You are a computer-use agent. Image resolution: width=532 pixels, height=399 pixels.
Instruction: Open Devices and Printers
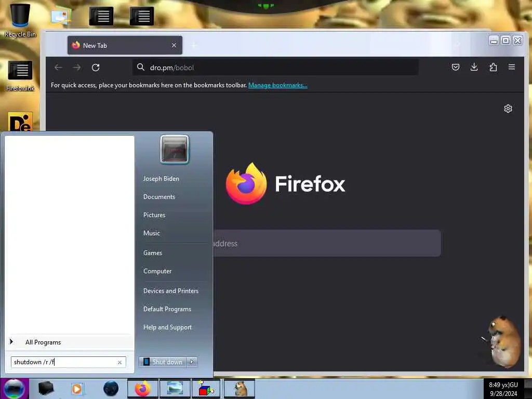pyautogui.click(x=171, y=291)
